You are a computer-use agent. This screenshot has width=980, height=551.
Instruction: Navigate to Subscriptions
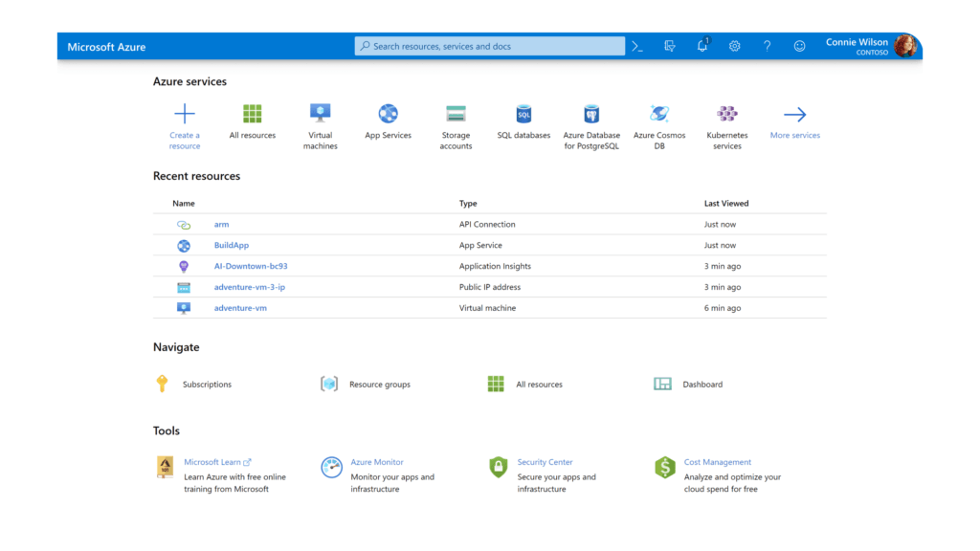click(x=207, y=385)
